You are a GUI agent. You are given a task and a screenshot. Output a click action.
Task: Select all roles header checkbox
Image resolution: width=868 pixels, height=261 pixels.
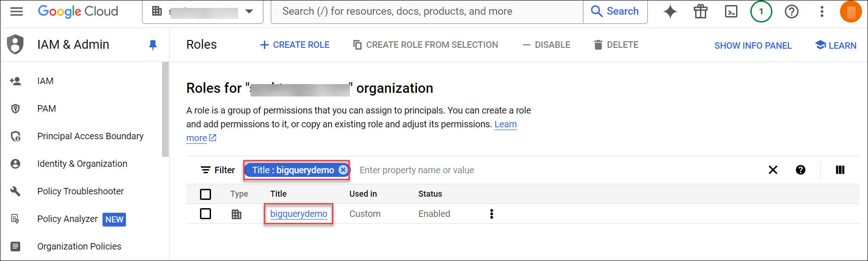pos(206,194)
